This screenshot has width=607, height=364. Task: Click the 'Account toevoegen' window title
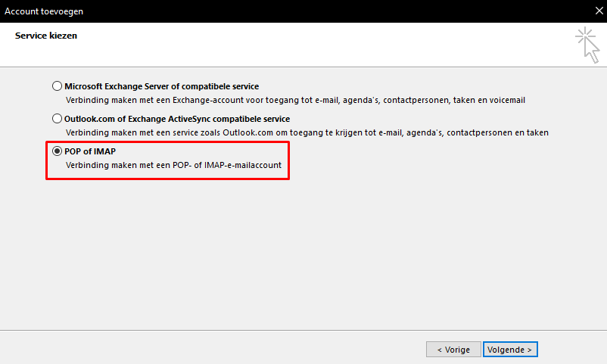click(44, 11)
